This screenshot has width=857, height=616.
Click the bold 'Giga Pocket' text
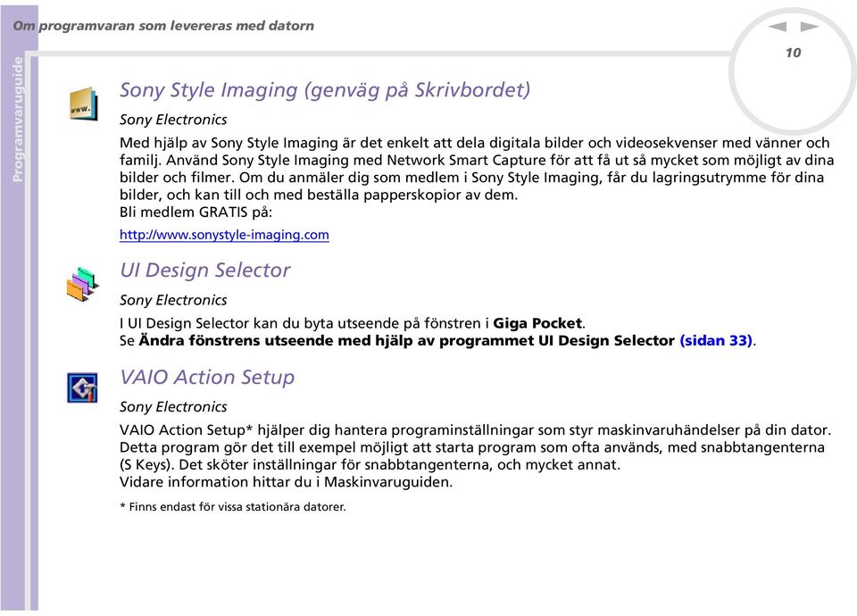(537, 323)
